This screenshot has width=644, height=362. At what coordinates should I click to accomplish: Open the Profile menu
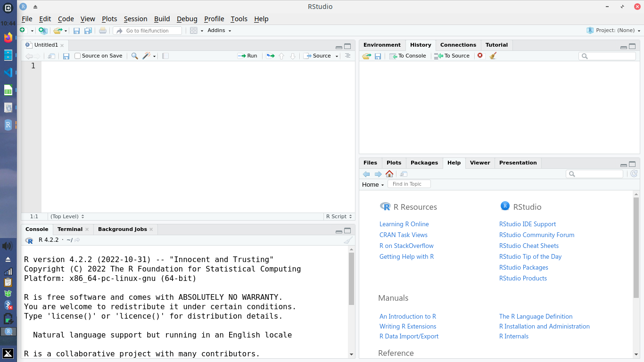click(x=214, y=19)
